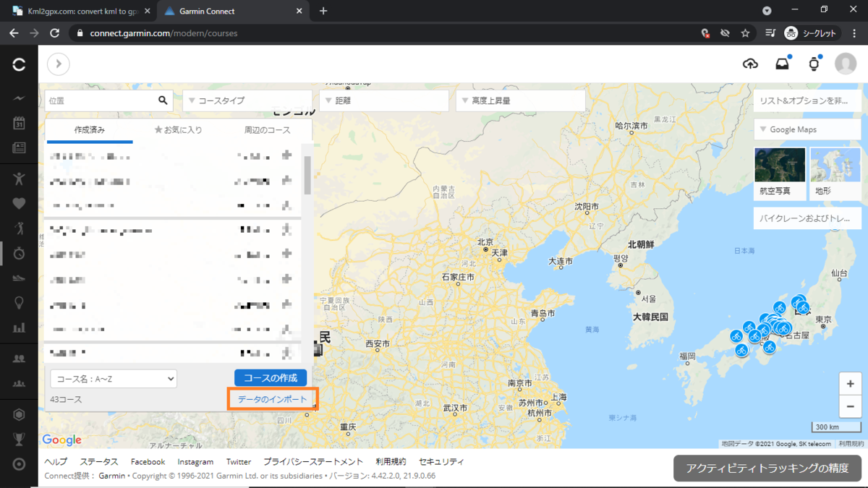Open the Facebook footer link
868x488 pixels.
[148, 461]
